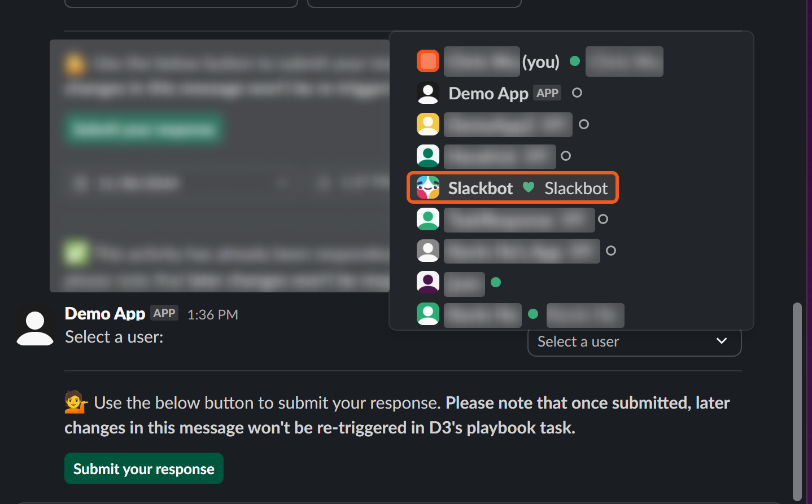Screen dimensions: 812x504
Task: Click the colorful Slackbot avatar icon
Action: (427, 188)
